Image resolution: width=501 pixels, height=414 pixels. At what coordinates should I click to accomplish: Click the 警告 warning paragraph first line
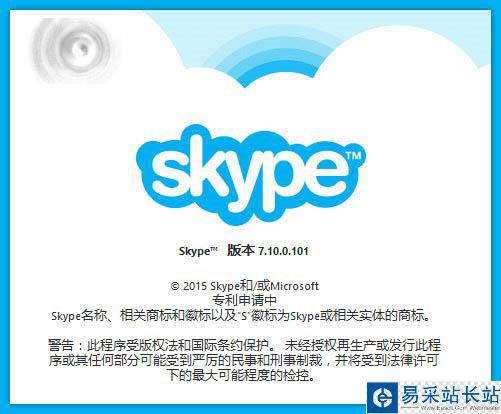pos(244,345)
